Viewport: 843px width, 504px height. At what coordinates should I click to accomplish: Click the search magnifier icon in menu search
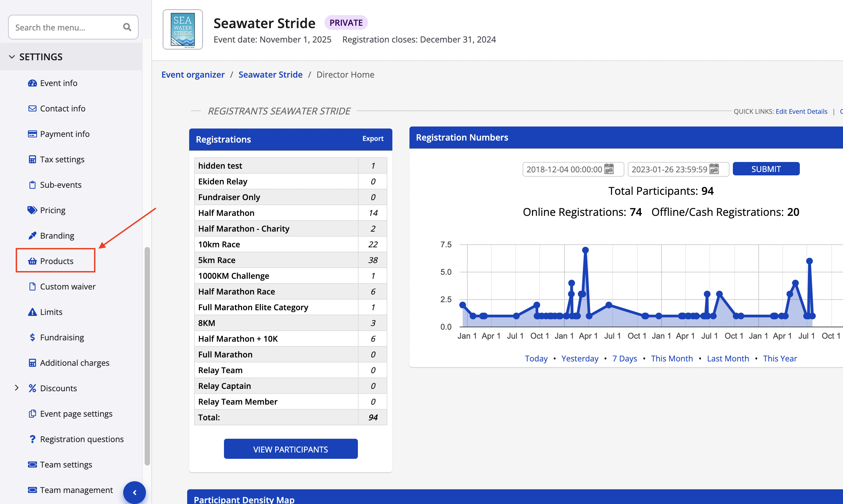point(127,27)
